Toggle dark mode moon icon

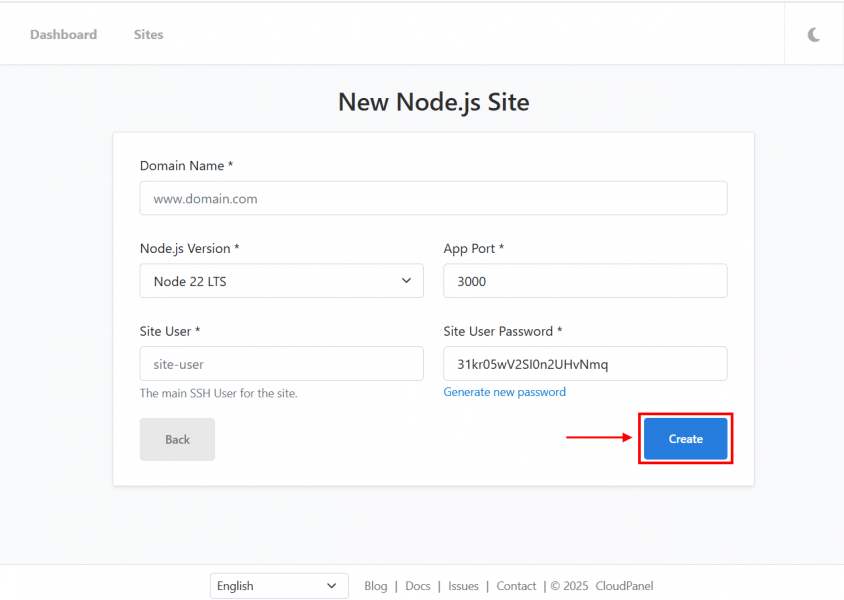coord(814,35)
